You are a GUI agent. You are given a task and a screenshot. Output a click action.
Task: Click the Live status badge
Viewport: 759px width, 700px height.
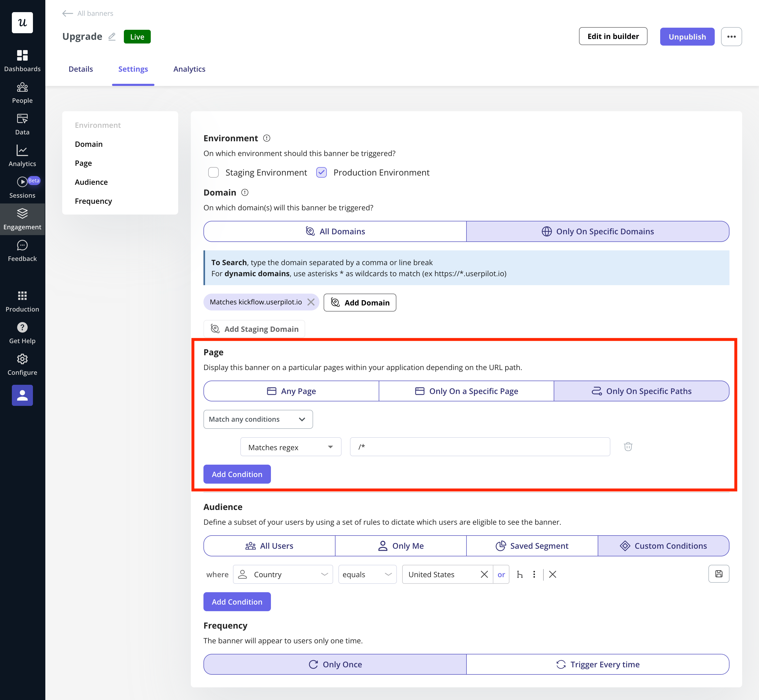(137, 37)
